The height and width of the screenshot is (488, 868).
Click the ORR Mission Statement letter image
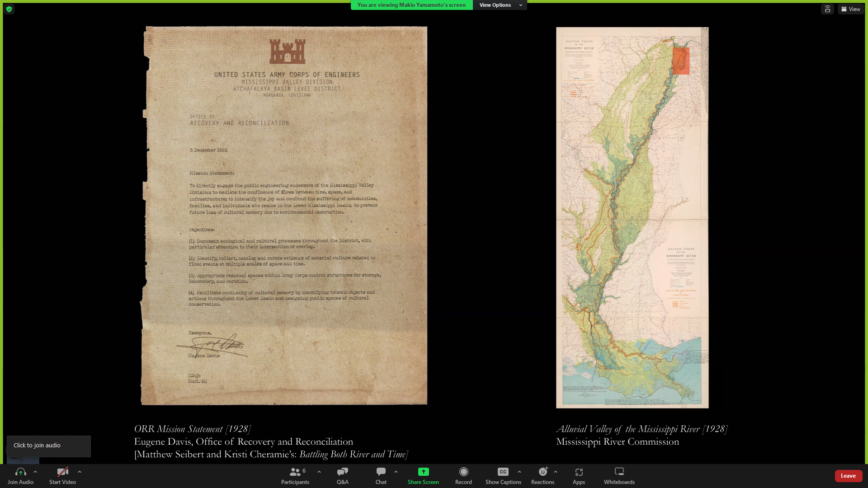coord(284,216)
